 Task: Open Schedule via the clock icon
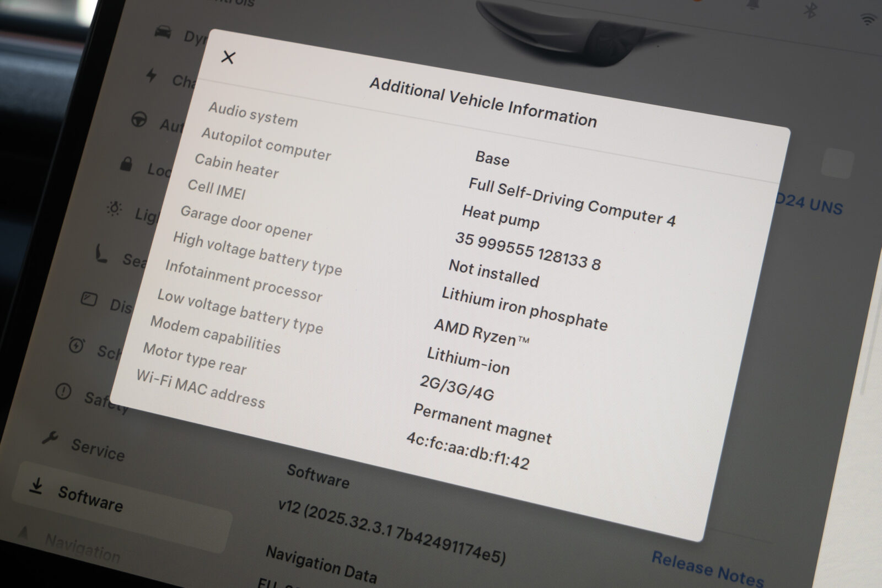(x=76, y=346)
